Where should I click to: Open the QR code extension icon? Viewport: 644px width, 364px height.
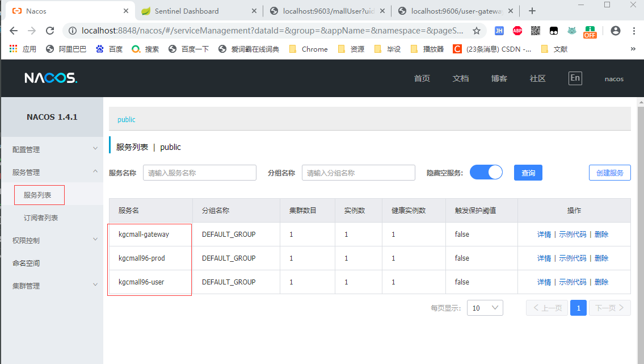(536, 31)
